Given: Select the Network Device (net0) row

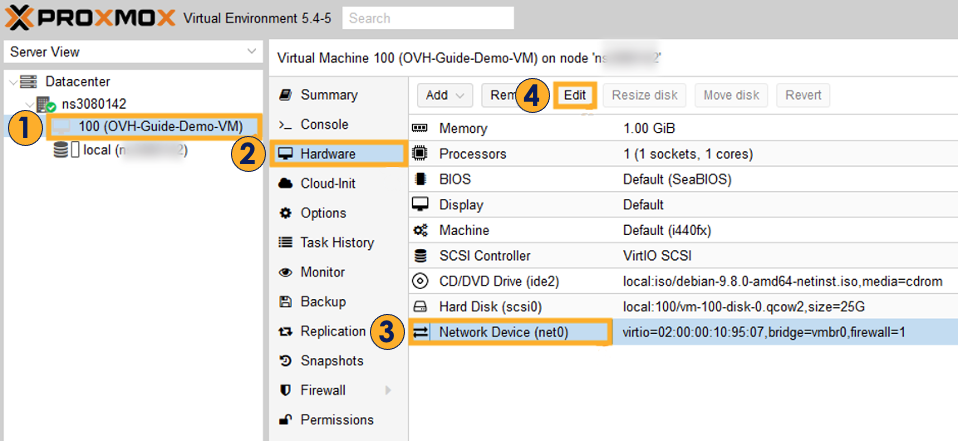Looking at the screenshot, I should coord(683,332).
